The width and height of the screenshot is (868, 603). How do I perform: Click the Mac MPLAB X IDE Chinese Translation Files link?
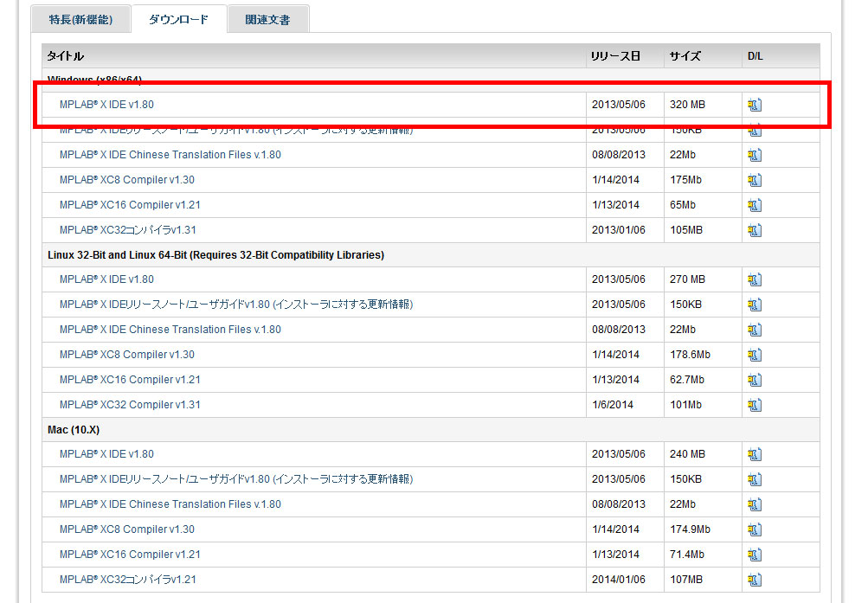[x=170, y=504]
